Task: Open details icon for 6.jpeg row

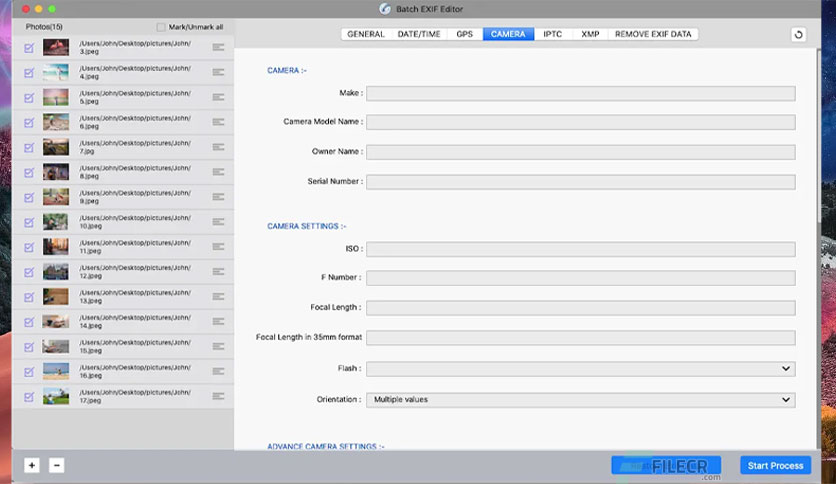Action: click(218, 122)
